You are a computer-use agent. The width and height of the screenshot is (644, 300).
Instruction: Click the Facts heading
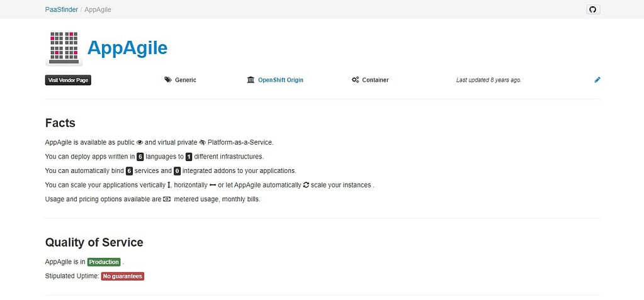[60, 123]
